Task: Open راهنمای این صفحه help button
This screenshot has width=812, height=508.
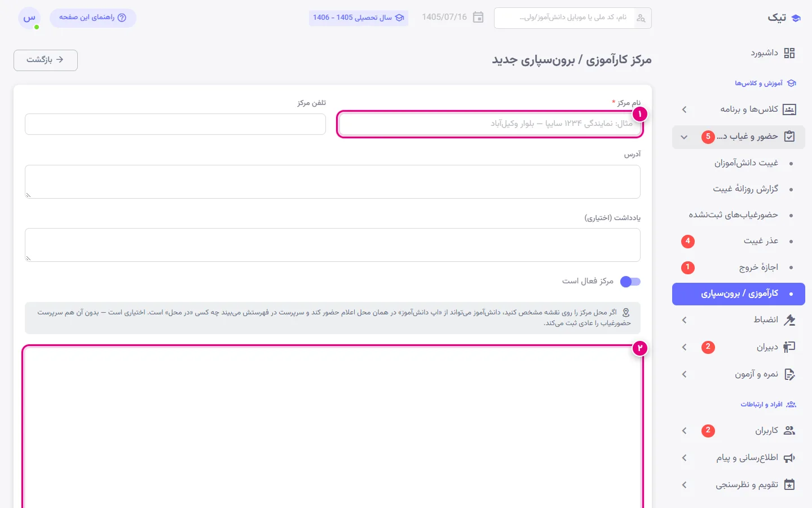Action: click(93, 18)
